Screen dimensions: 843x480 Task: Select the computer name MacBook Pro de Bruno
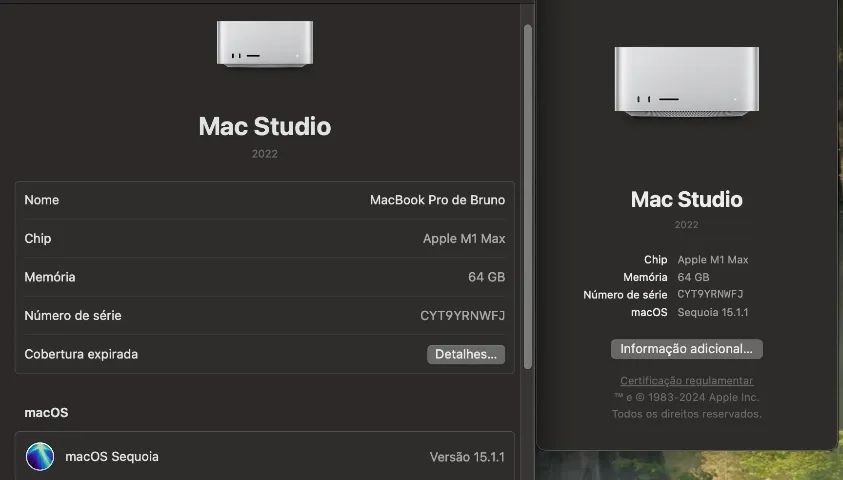(437, 200)
